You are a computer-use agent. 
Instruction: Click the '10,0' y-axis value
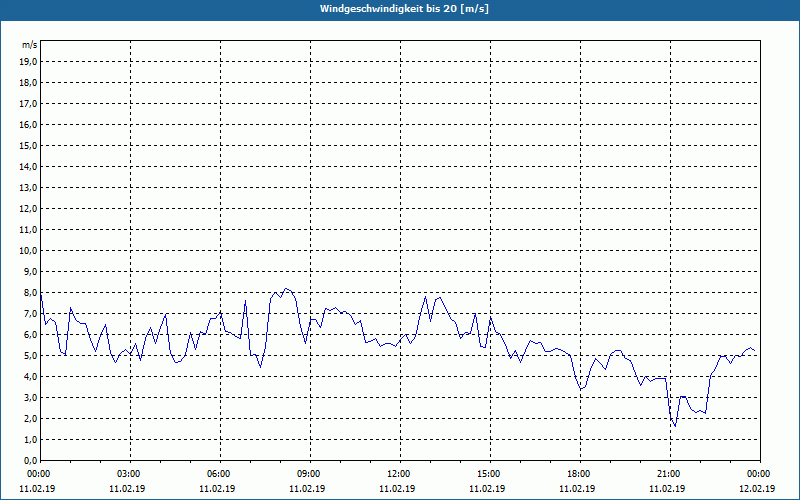click(x=28, y=251)
